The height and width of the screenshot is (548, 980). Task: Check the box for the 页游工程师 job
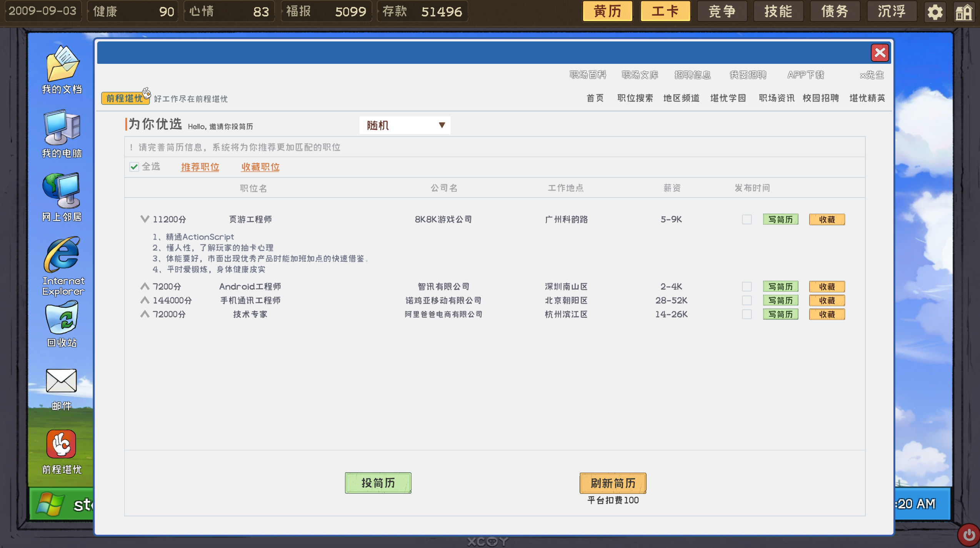pos(747,219)
